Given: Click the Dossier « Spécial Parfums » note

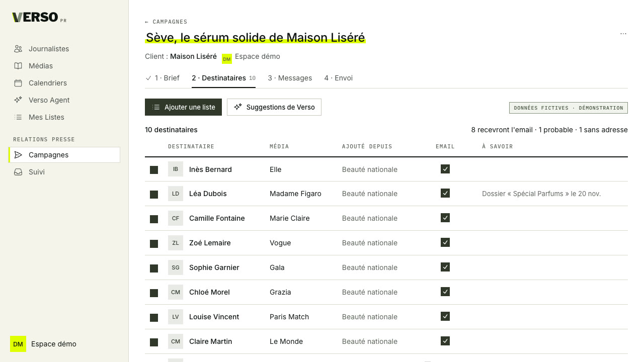Looking at the screenshot, I should (x=541, y=194).
